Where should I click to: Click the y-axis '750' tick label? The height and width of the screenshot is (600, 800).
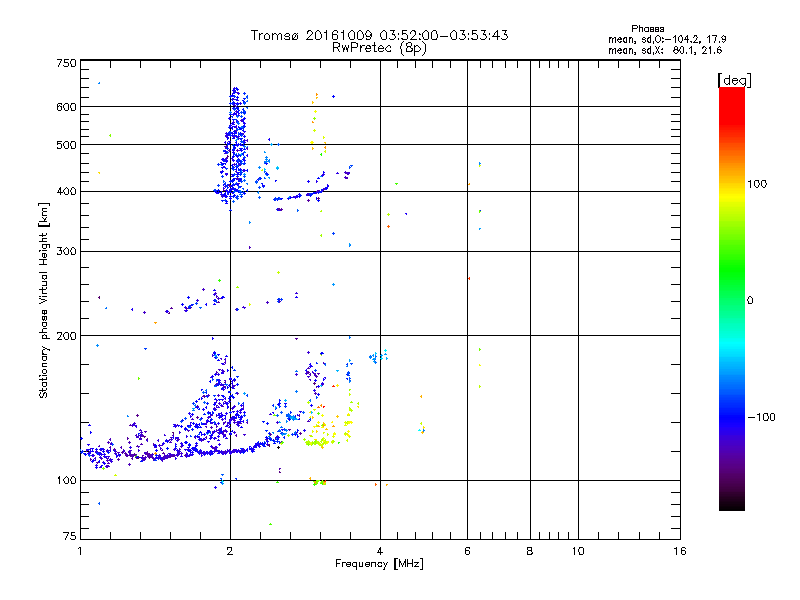click(66, 63)
